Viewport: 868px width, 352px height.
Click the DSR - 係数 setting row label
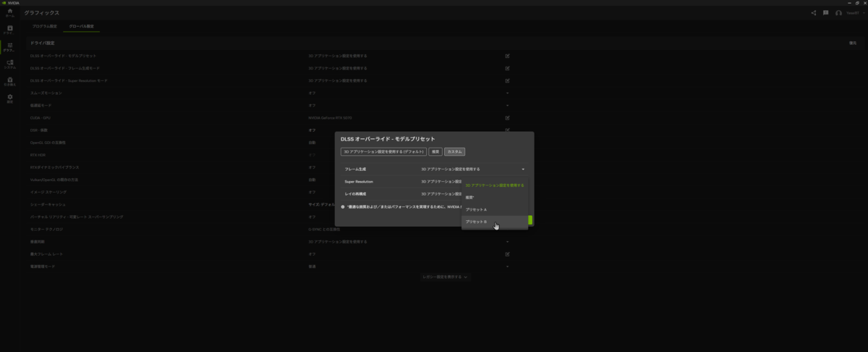[39, 130]
